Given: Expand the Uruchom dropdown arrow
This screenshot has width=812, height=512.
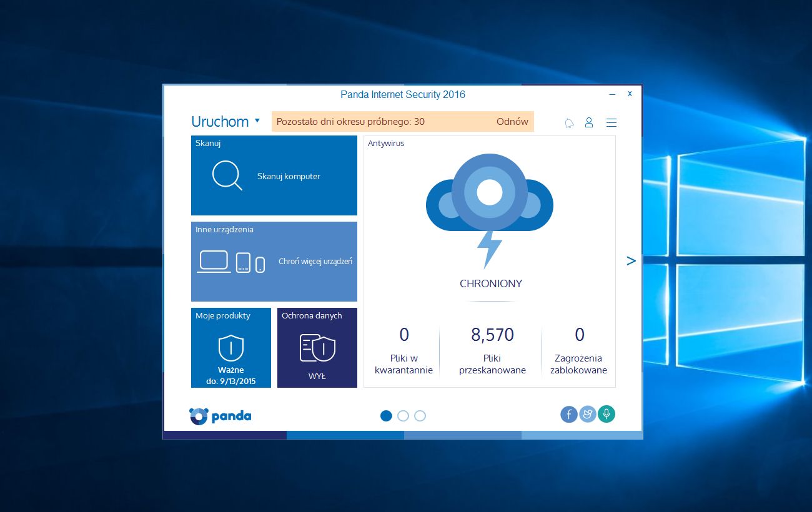Looking at the screenshot, I should pos(257,120).
